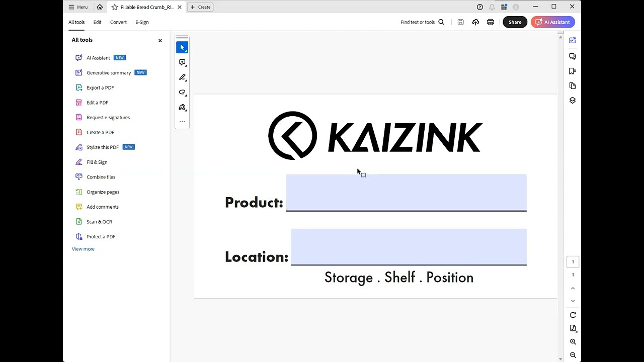The height and width of the screenshot is (362, 644).
Task: Switch to the All tools tab
Action: point(76,22)
